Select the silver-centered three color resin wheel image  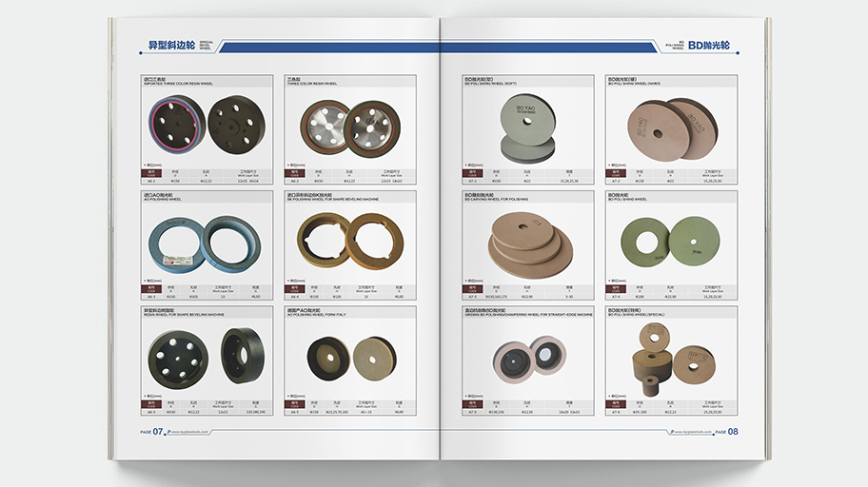[350, 127]
